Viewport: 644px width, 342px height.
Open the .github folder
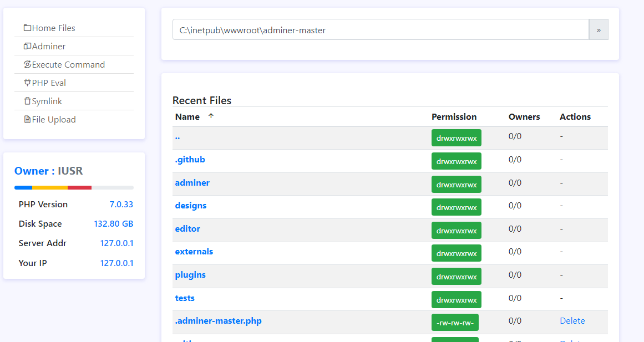click(x=190, y=159)
